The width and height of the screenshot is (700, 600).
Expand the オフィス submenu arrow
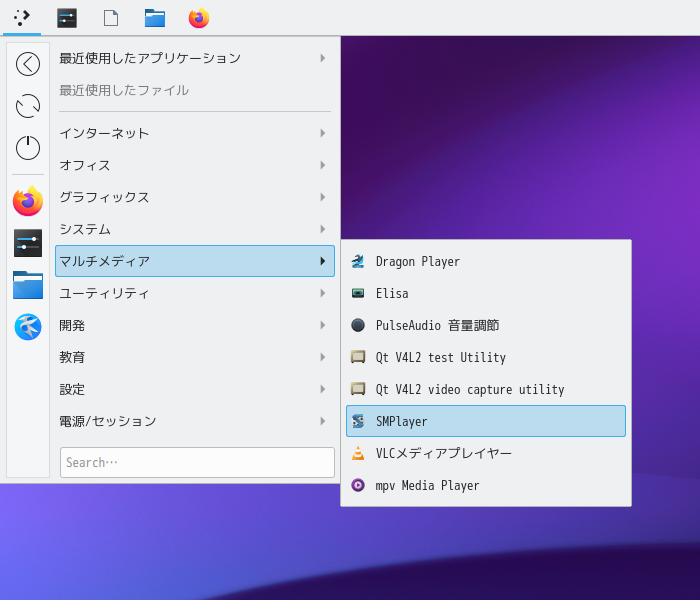[323, 165]
